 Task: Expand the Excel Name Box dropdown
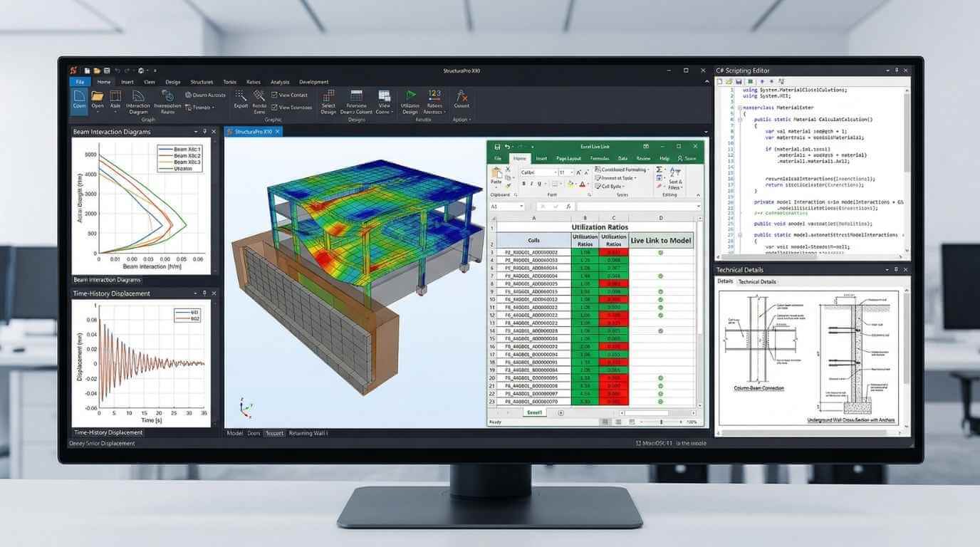(522, 207)
